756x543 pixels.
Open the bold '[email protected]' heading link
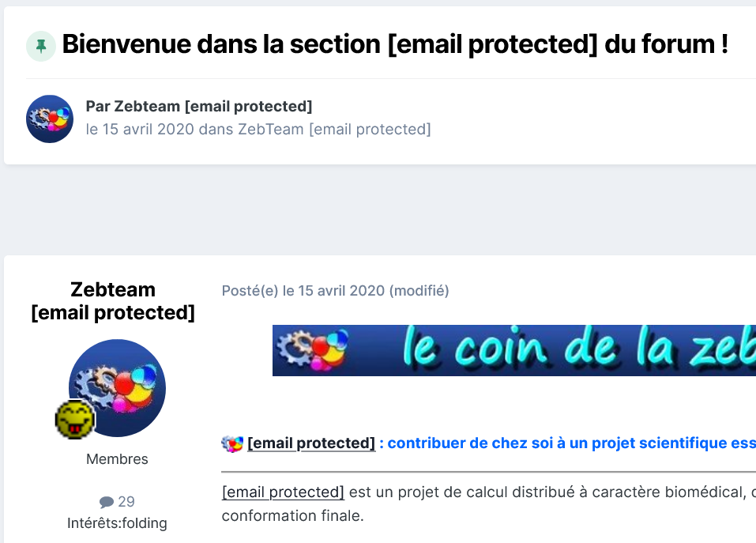click(x=311, y=443)
